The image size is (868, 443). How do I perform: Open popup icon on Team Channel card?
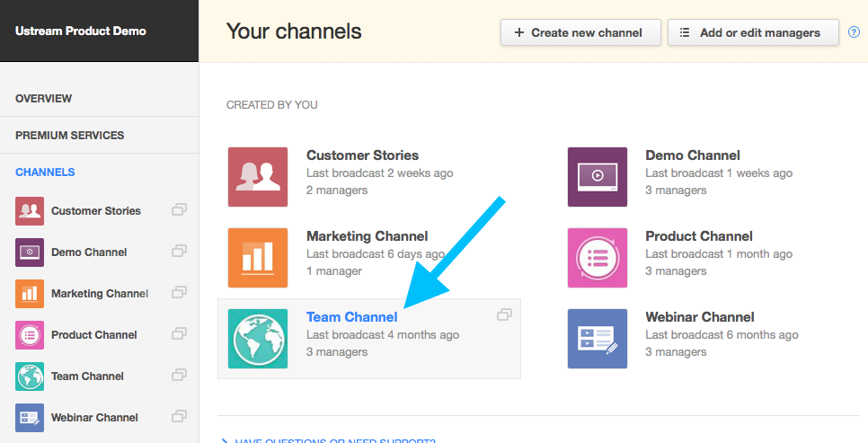pyautogui.click(x=504, y=315)
